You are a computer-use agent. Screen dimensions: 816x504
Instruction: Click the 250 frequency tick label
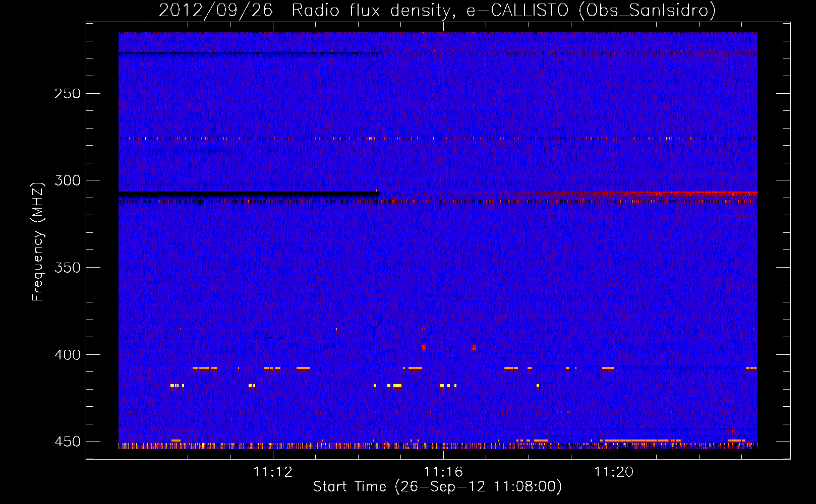[67, 94]
